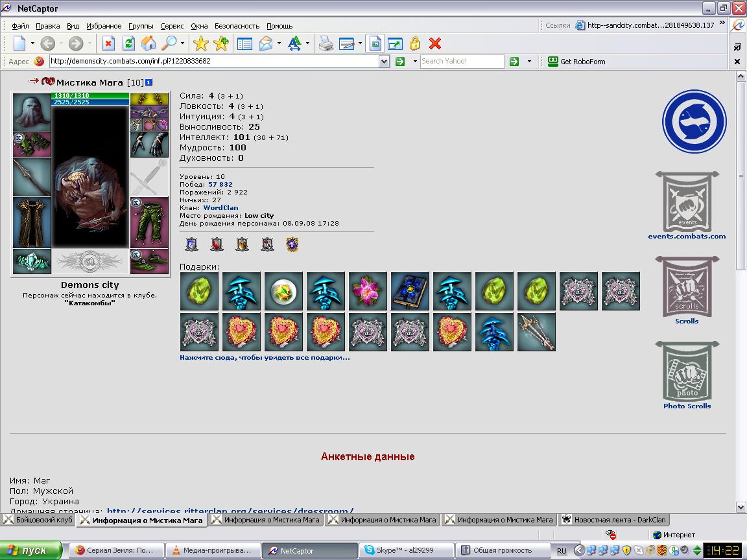Click the page scrollbar down arrow
This screenshot has width=747, height=560.
coord(741,507)
